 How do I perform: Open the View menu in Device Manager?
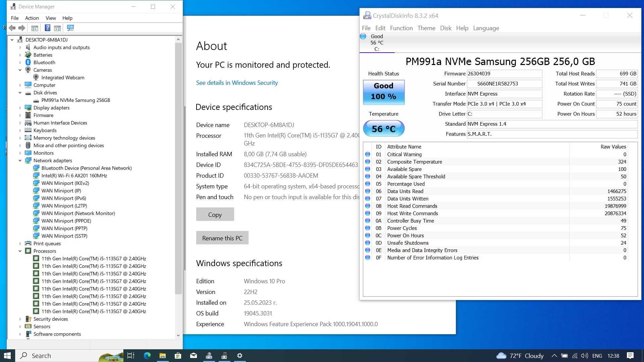(x=51, y=18)
